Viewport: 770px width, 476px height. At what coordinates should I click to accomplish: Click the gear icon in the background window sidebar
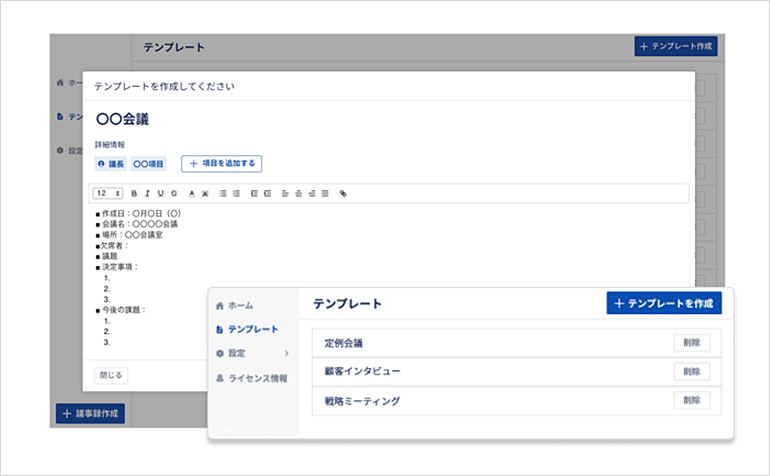60,150
